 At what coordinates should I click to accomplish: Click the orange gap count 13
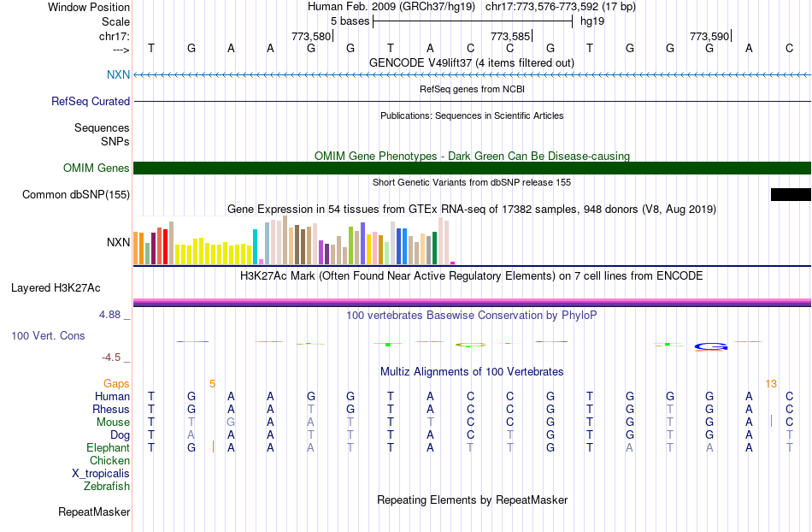coord(771,384)
